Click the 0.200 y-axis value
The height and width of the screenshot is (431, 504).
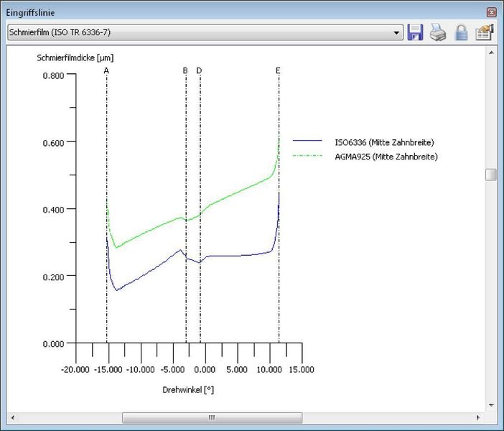(x=53, y=277)
